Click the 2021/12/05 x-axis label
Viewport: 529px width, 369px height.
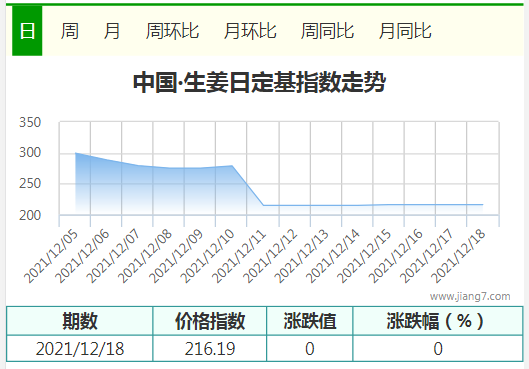tap(51, 257)
